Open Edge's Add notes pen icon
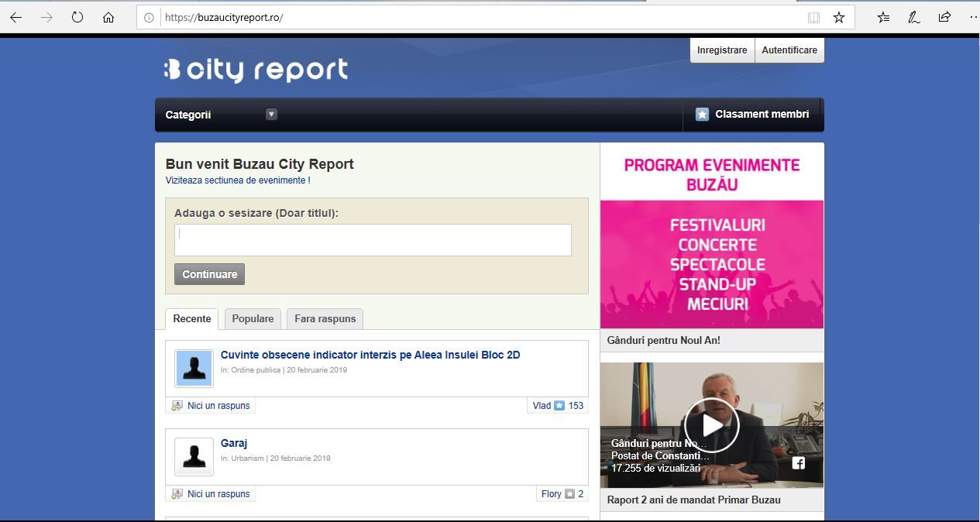Screen dimensions: 980x522 click(913, 16)
